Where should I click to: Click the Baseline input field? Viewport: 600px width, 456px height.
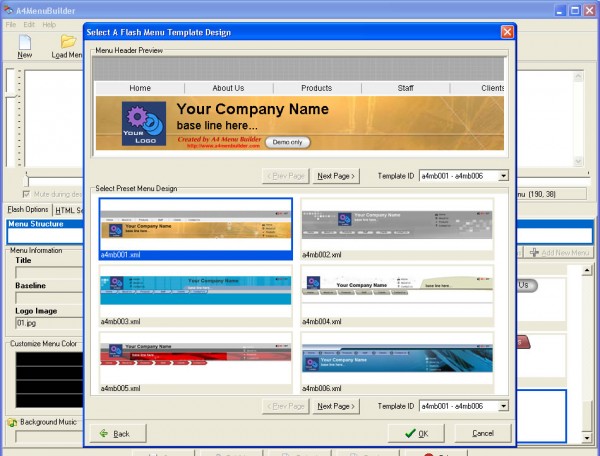(x=49, y=298)
